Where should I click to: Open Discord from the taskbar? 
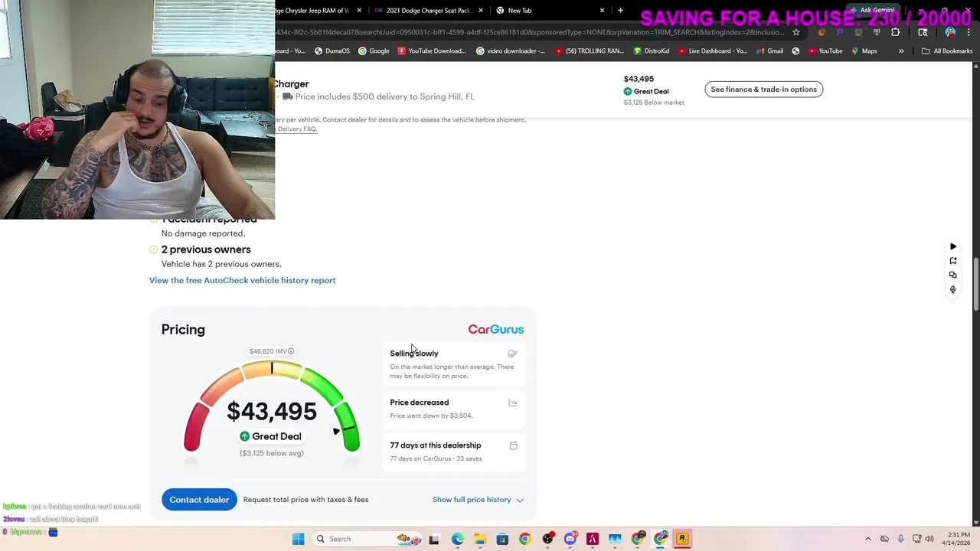[570, 539]
